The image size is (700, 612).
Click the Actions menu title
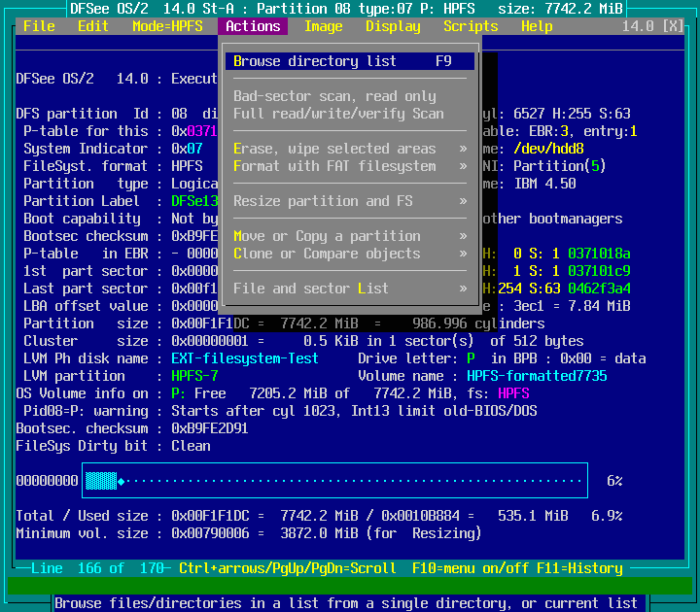pos(253,26)
